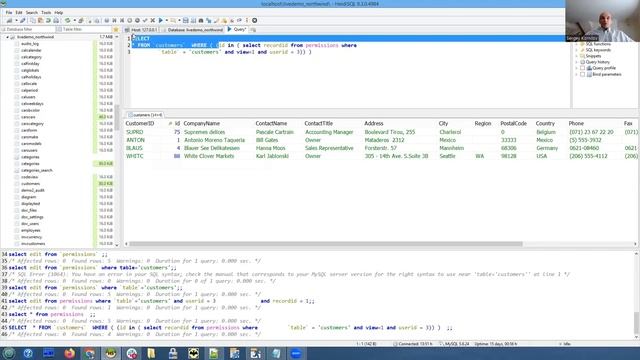The height and width of the screenshot is (360, 640).
Task: Click Chrome in the taskbar
Action: [x=90, y=353]
